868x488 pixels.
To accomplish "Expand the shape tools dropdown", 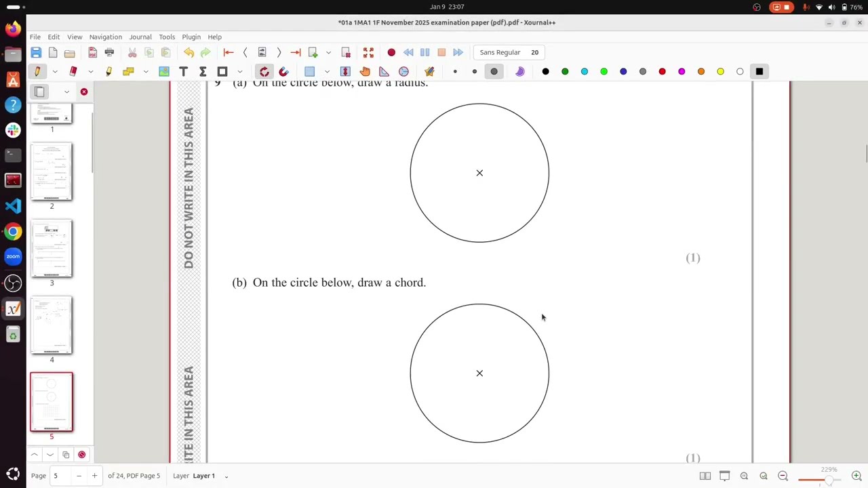I will coord(239,71).
